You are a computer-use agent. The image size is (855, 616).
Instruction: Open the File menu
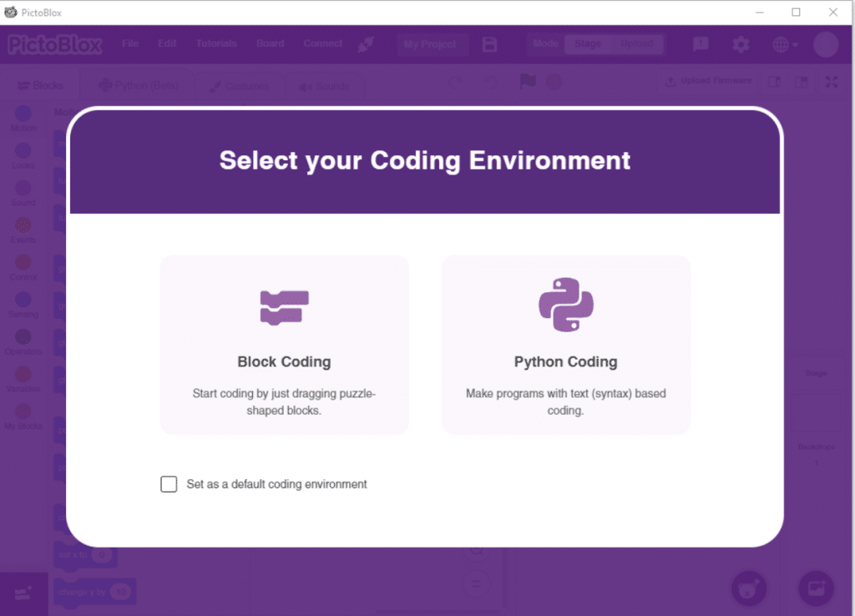[x=130, y=43]
